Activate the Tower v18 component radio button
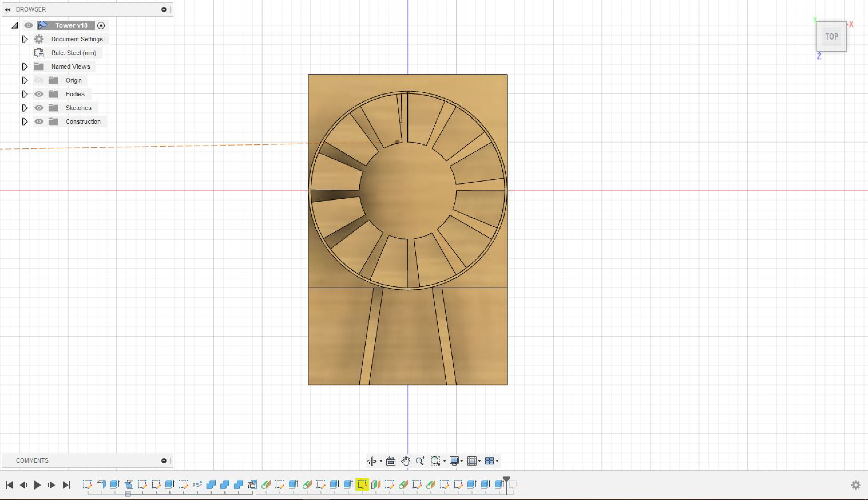 [101, 25]
